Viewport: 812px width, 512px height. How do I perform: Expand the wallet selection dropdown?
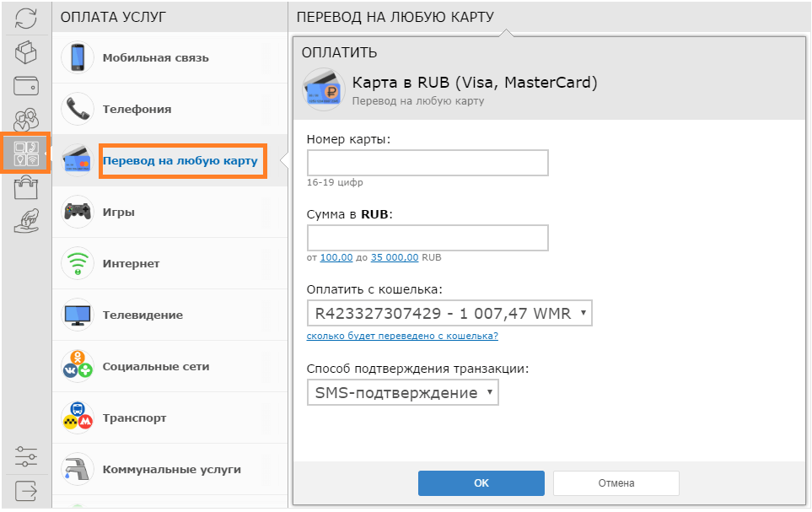click(x=449, y=313)
